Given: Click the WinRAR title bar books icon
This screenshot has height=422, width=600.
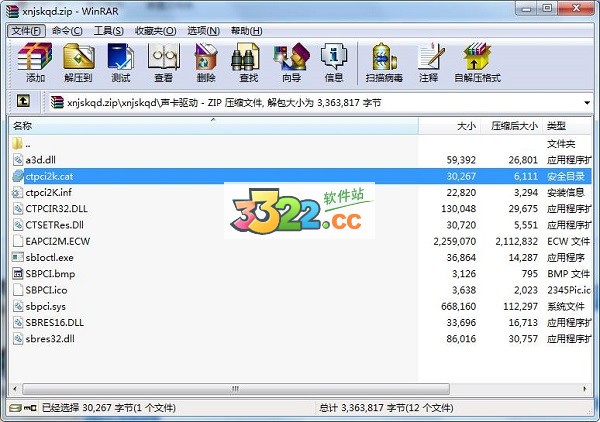Looking at the screenshot, I should (x=12, y=11).
